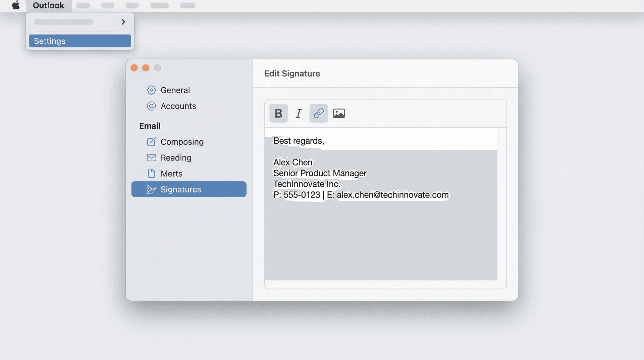Toggle bold formatting in the signature editor
The image size is (644, 360).
coord(278,113)
